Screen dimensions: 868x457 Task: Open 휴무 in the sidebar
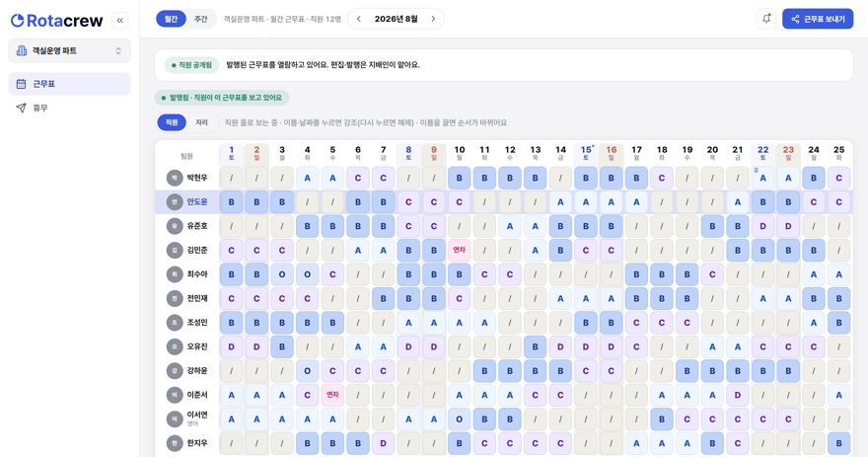(x=70, y=108)
